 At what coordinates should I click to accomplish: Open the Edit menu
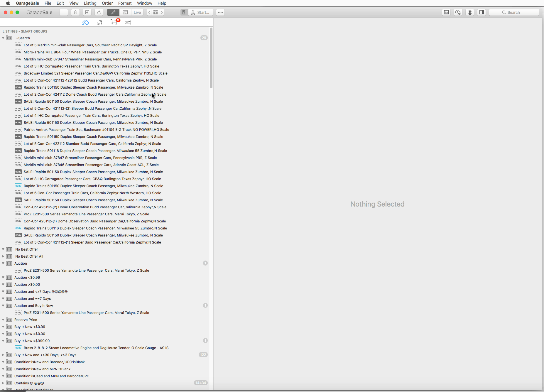click(60, 3)
